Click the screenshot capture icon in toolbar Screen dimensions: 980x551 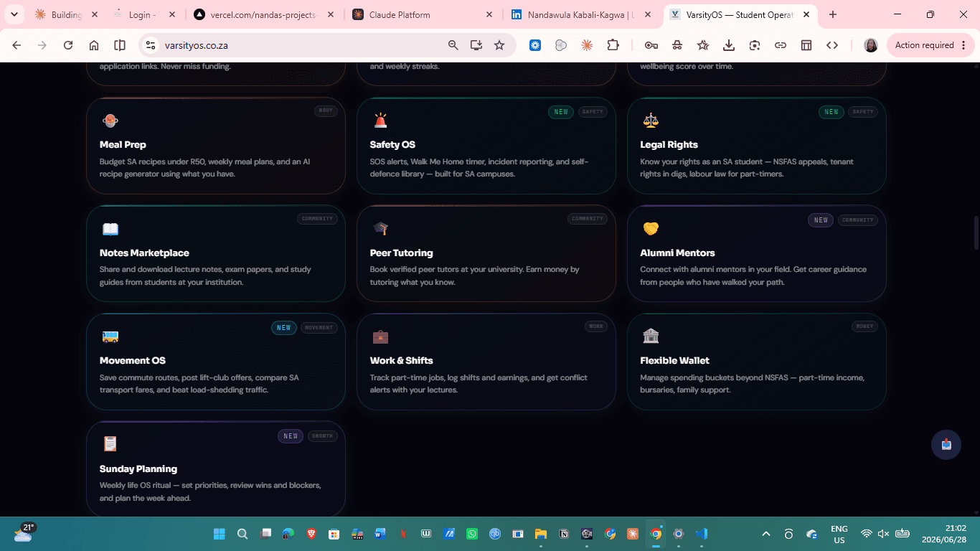click(x=755, y=45)
